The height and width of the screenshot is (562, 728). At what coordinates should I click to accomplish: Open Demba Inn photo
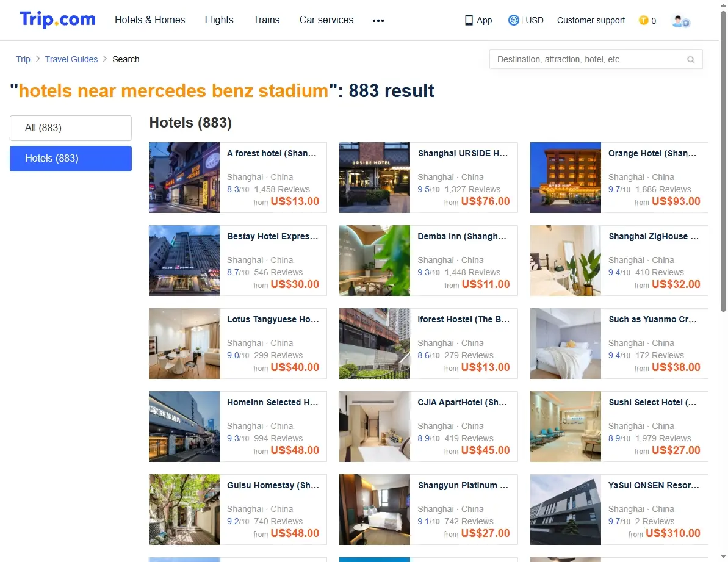(x=375, y=261)
